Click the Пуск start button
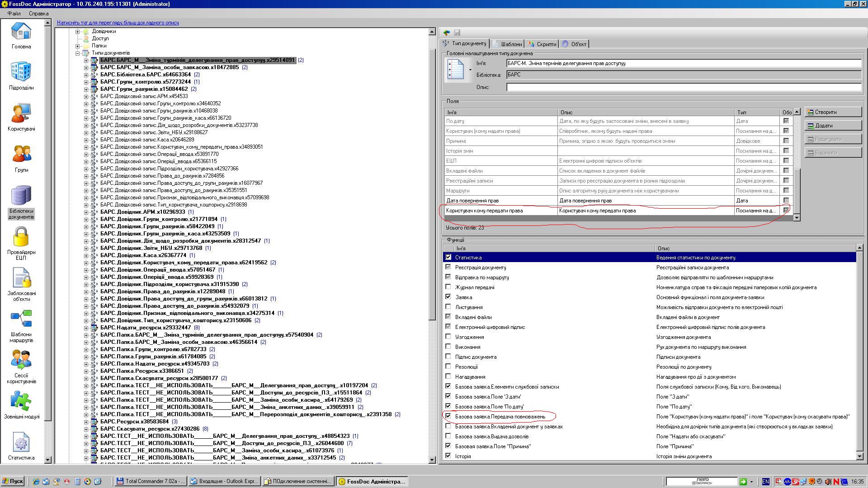Image resolution: width=868 pixels, height=488 pixels. (13, 481)
